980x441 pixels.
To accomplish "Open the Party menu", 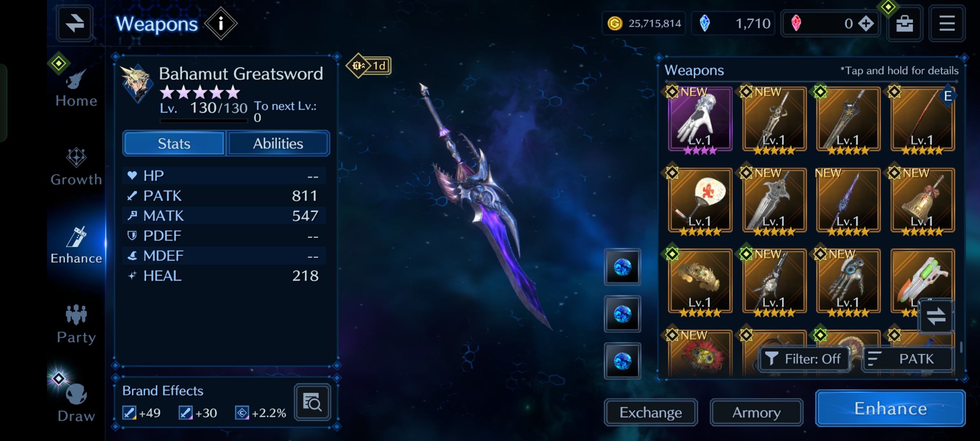I will click(76, 325).
